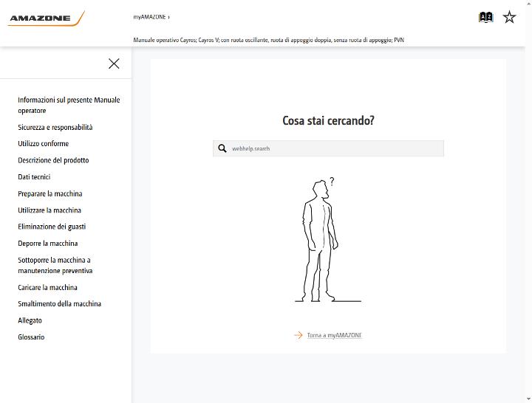Follow the Torna a myAMAZONE link
Screen dimensions: 532x403
pyautogui.click(x=335, y=335)
